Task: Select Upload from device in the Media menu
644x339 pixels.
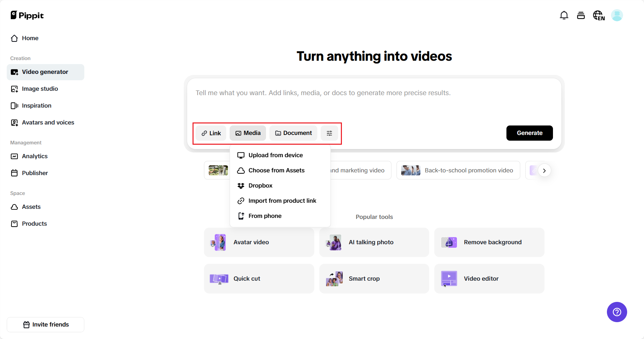Action: (x=275, y=155)
